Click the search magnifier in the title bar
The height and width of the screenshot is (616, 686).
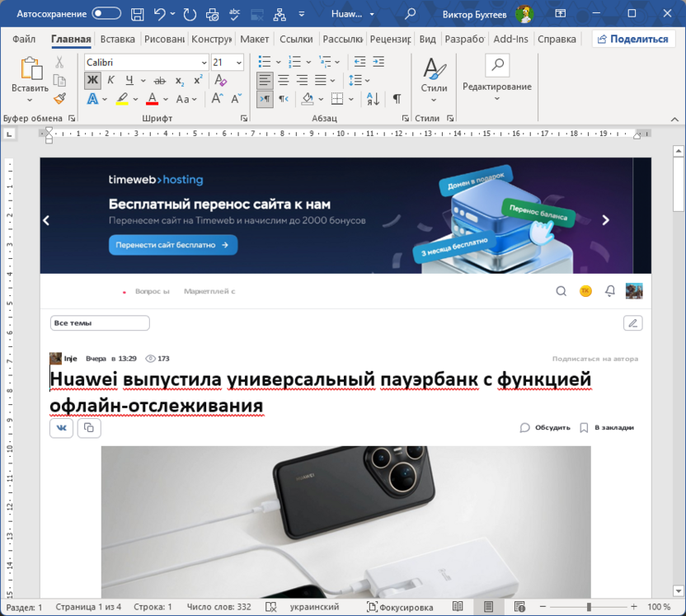click(x=410, y=14)
